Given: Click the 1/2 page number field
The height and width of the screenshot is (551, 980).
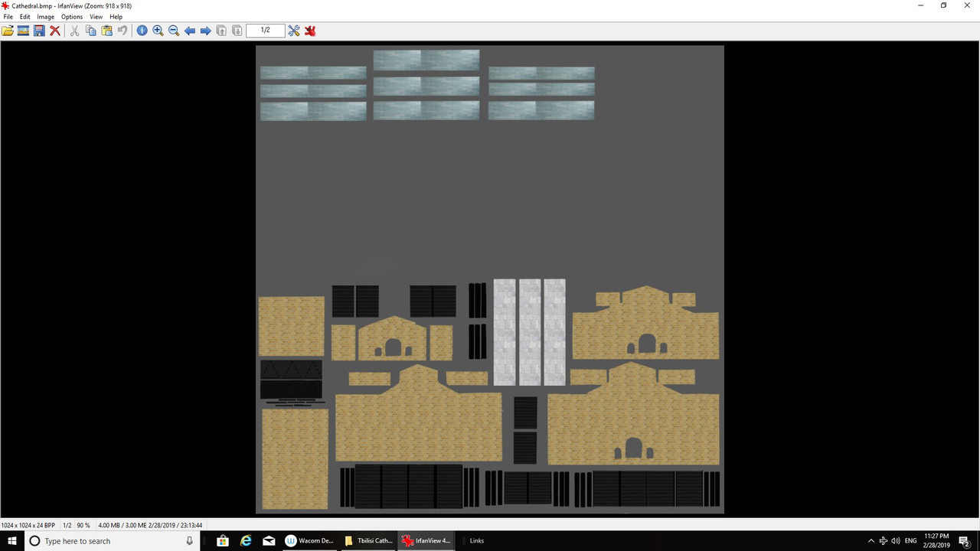Looking at the screenshot, I should click(266, 31).
